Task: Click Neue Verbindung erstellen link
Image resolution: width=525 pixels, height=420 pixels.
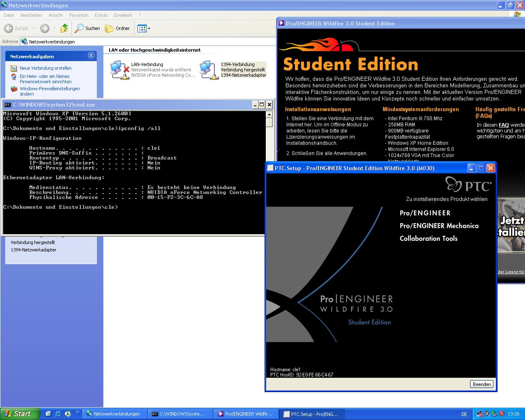Action: pyautogui.click(x=46, y=68)
